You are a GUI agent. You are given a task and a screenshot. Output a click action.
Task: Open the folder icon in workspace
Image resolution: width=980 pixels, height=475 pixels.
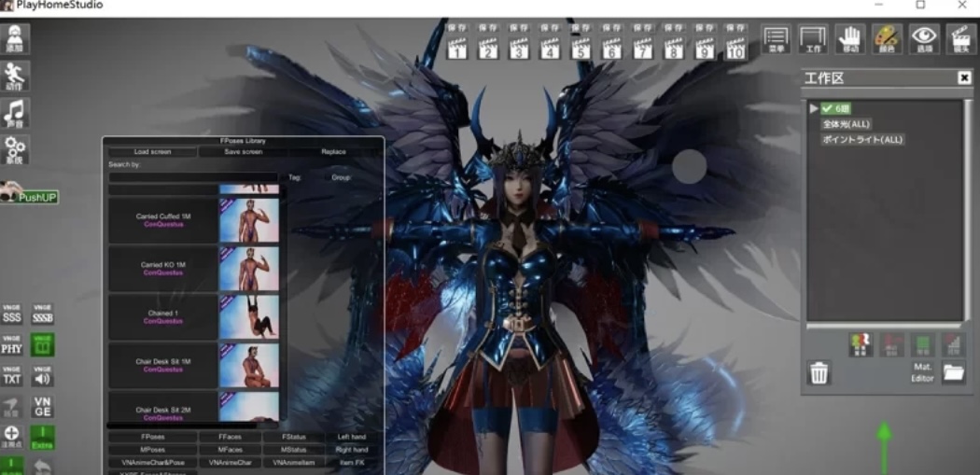coord(954,372)
